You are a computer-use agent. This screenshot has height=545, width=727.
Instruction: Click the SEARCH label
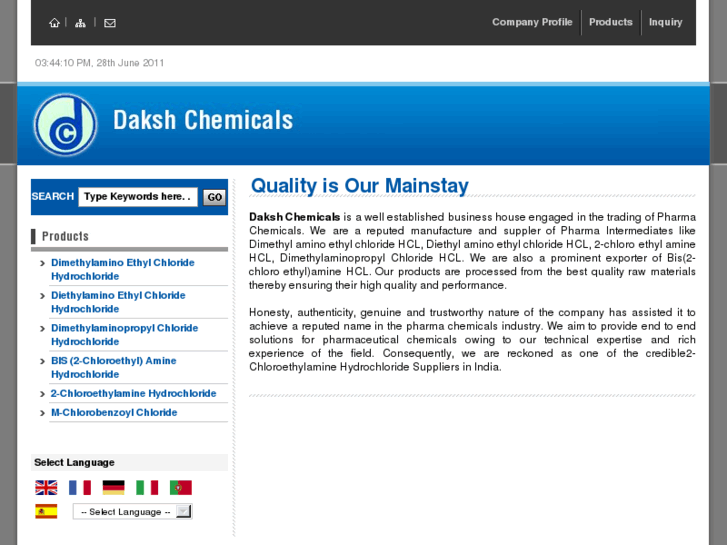click(x=53, y=196)
